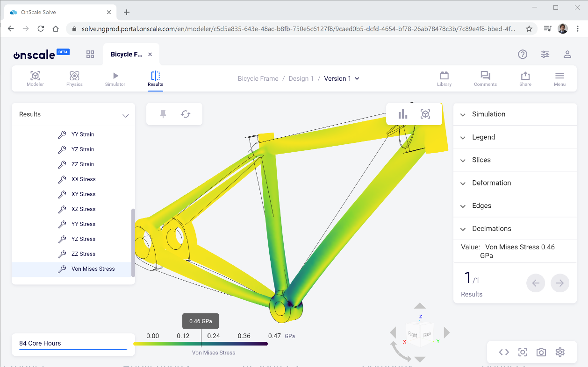This screenshot has width=588, height=367.
Task: Refresh results with the sync icon
Action: click(186, 113)
